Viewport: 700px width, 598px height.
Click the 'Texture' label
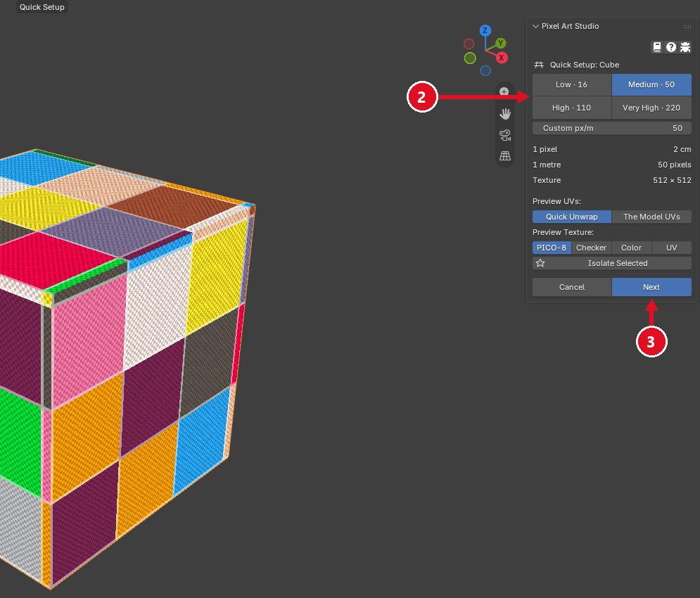coord(547,180)
